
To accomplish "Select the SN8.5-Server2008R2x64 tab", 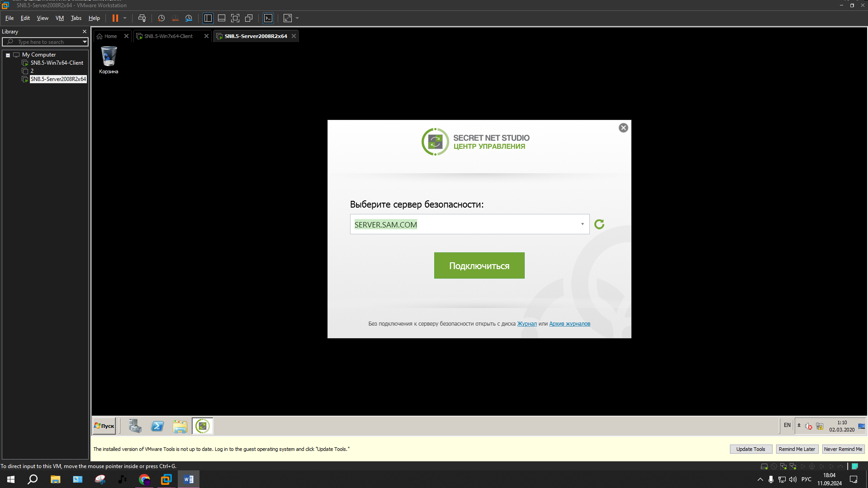I will [x=256, y=36].
